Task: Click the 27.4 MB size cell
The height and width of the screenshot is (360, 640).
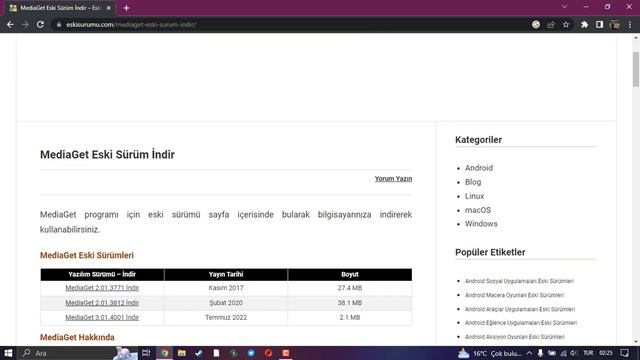Action: (x=350, y=288)
